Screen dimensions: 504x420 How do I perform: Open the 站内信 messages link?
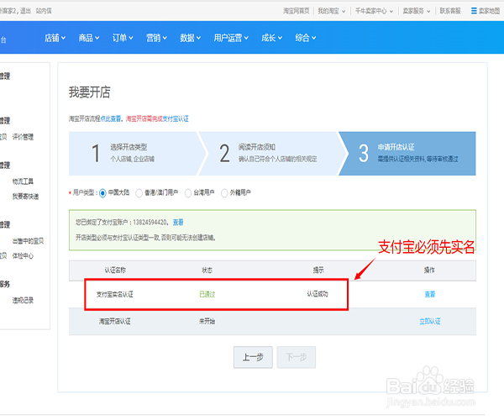44,11
